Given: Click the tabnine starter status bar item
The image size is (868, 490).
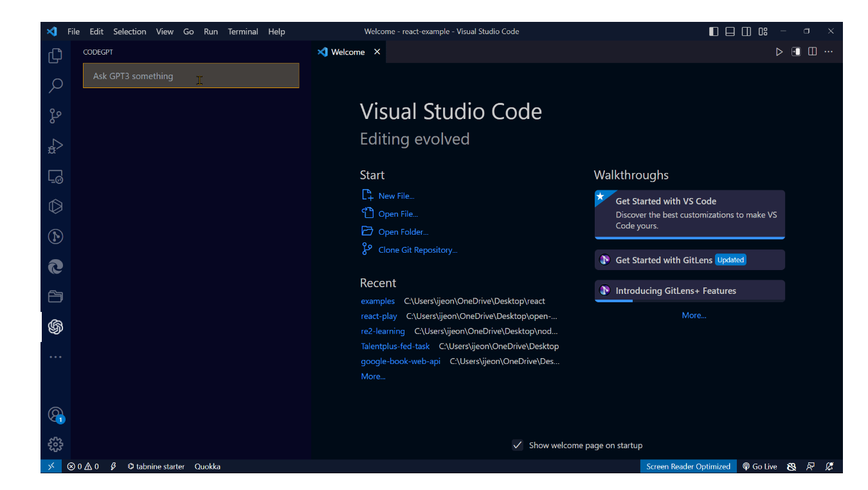Looking at the screenshot, I should [156, 466].
